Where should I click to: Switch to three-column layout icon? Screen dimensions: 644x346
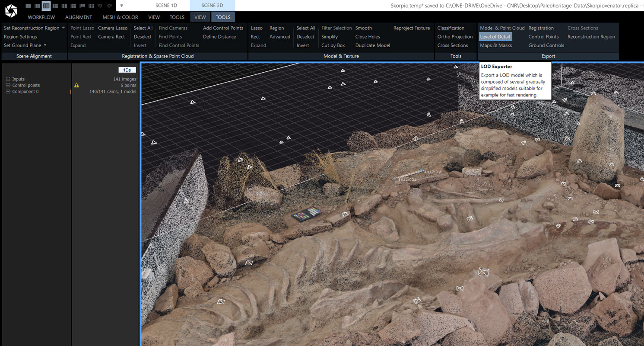tap(37, 6)
